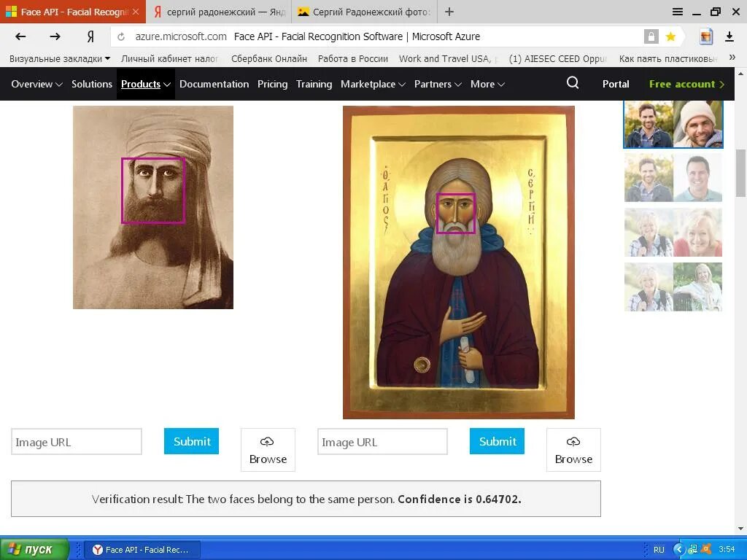Image resolution: width=747 pixels, height=560 pixels.
Task: Select the second sample pair of two men
Action: click(673, 178)
